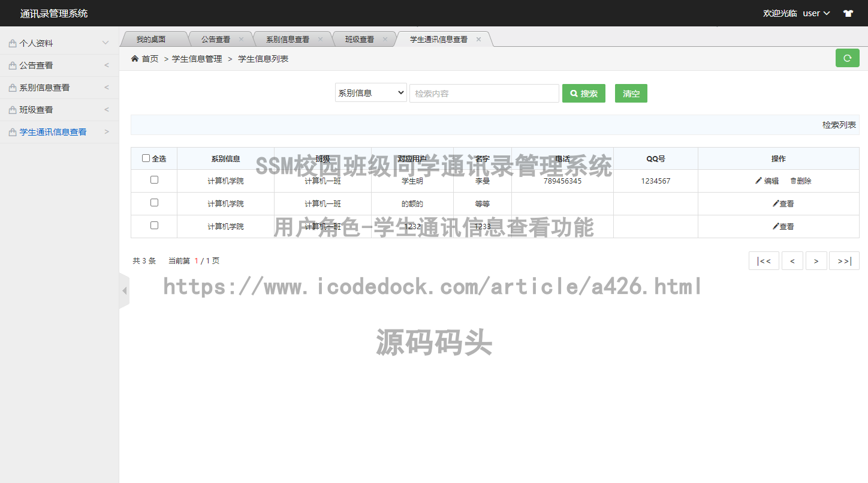868x483 pixels.
Task: Open the t-shirt theme icon in top bar
Action: point(849,13)
